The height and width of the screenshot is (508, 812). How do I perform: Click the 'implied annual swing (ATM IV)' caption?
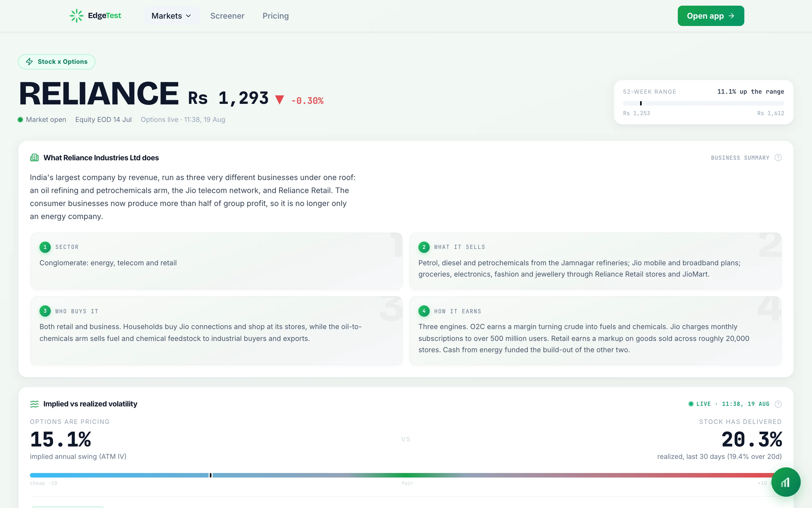(78, 457)
